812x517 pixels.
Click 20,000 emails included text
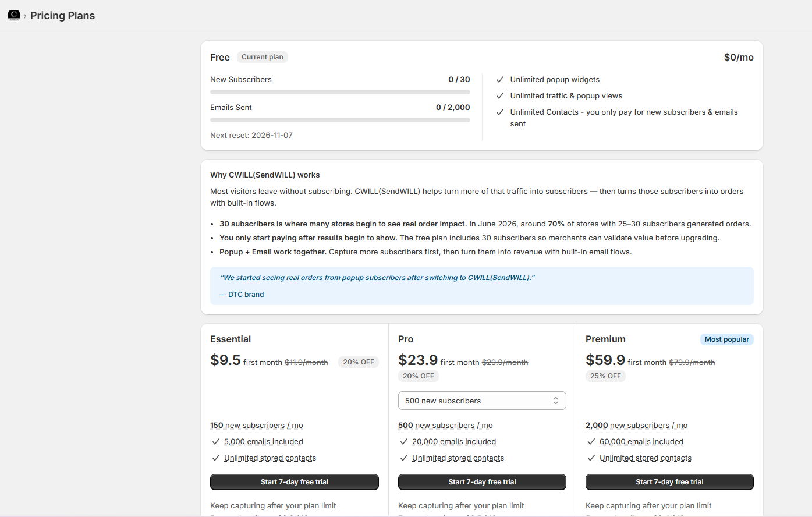point(454,442)
